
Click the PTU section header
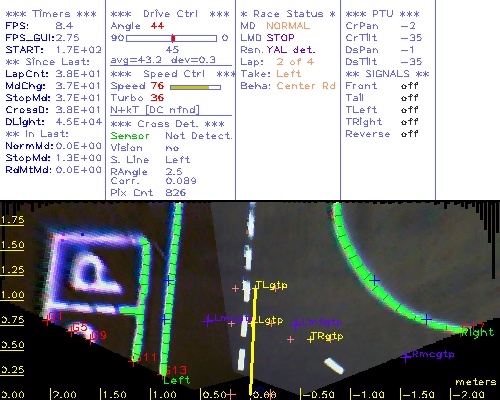click(x=382, y=14)
